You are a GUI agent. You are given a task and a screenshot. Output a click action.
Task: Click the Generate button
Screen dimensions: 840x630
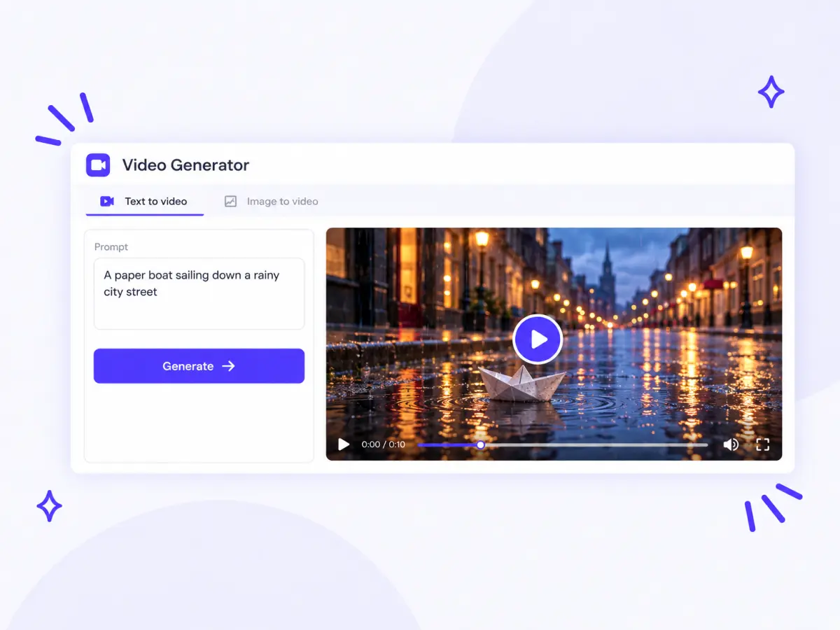pos(199,366)
